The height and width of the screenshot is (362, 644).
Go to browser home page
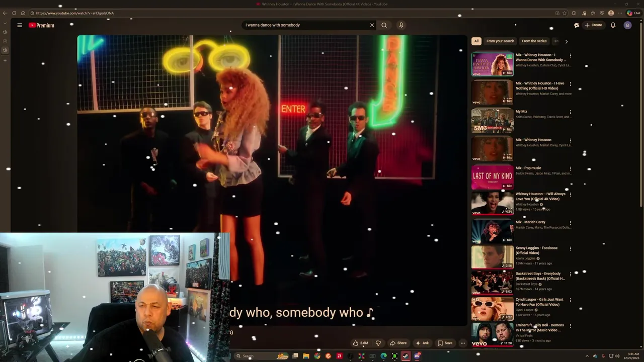(23, 13)
